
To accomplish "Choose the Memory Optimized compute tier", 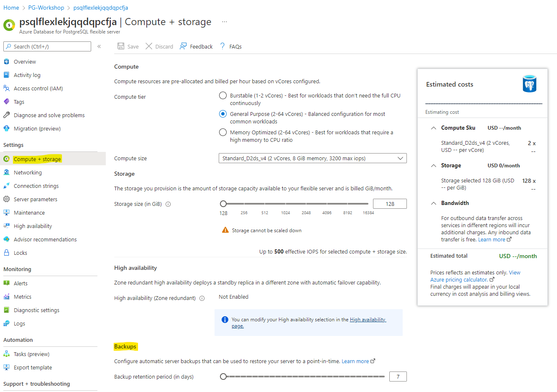I will click(x=222, y=132).
